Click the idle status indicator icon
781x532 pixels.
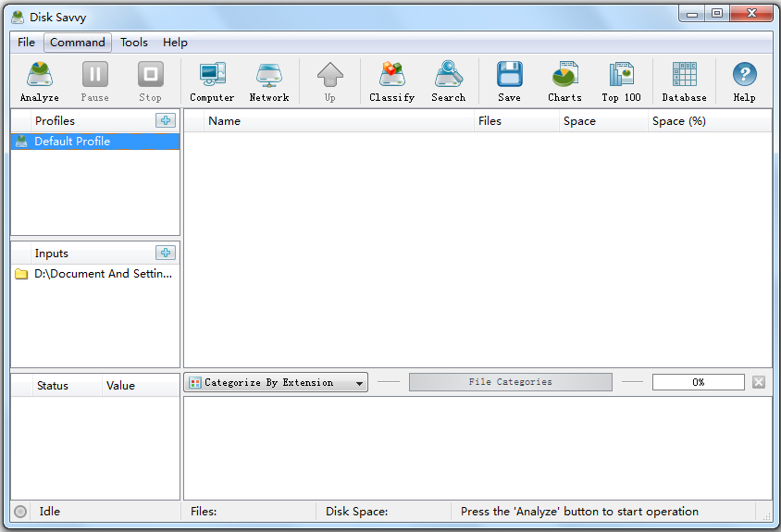click(x=20, y=512)
